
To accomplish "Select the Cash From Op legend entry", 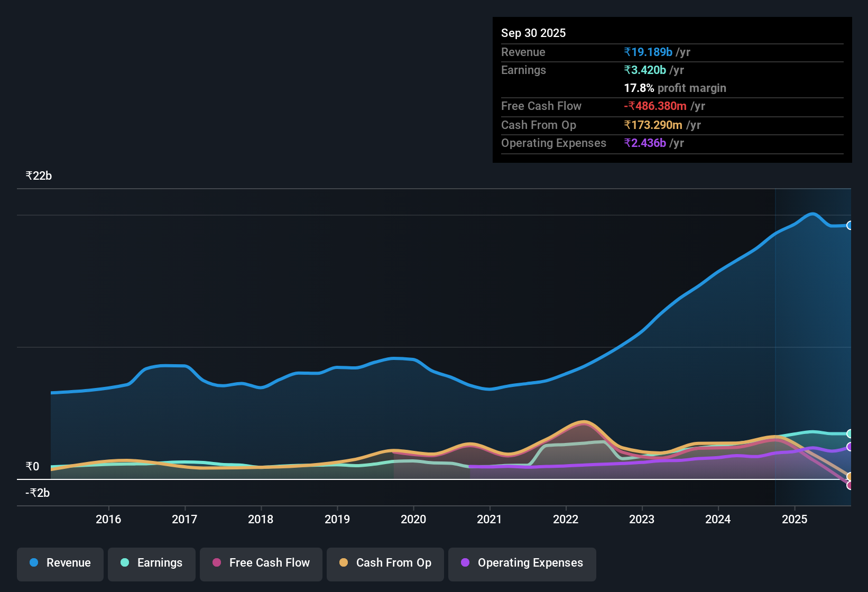I will [x=385, y=564].
